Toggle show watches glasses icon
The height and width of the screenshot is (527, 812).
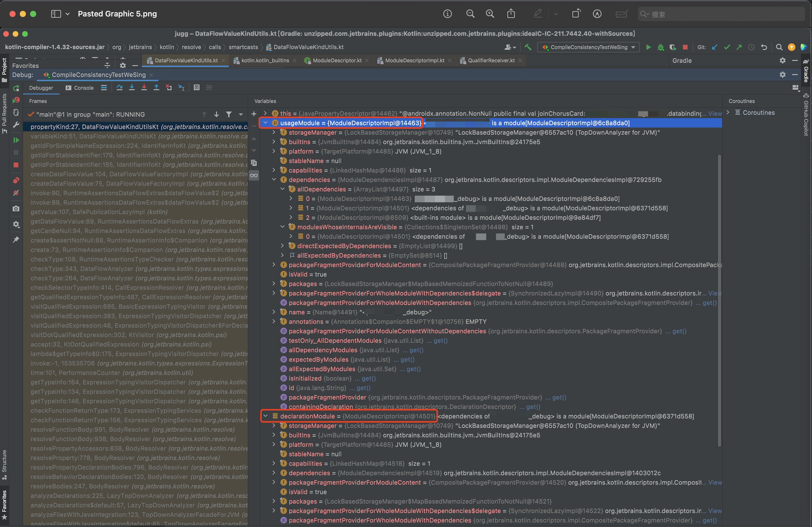[254, 176]
